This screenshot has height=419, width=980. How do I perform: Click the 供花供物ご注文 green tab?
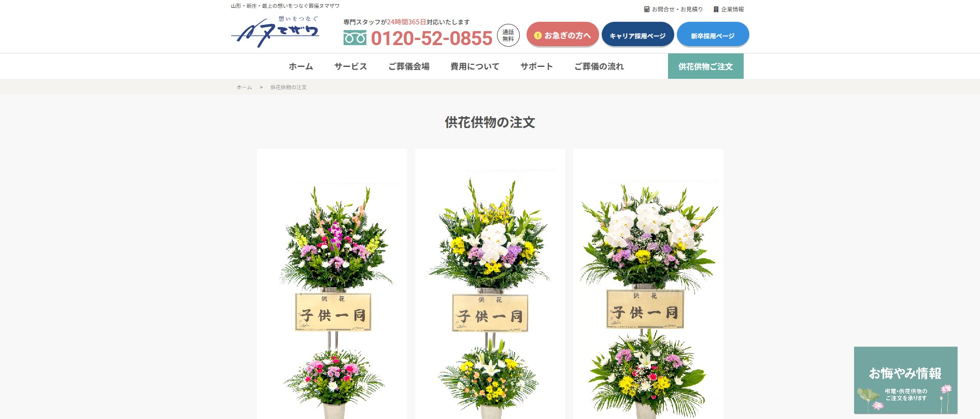pos(705,66)
